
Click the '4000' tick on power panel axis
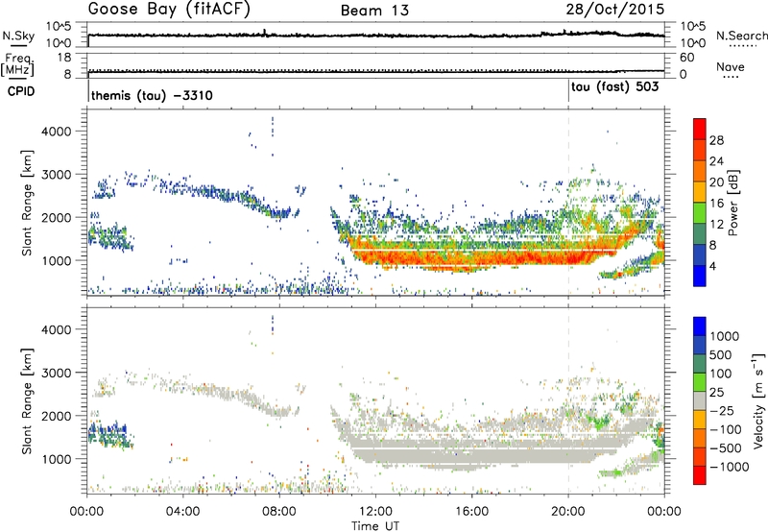pos(57,132)
